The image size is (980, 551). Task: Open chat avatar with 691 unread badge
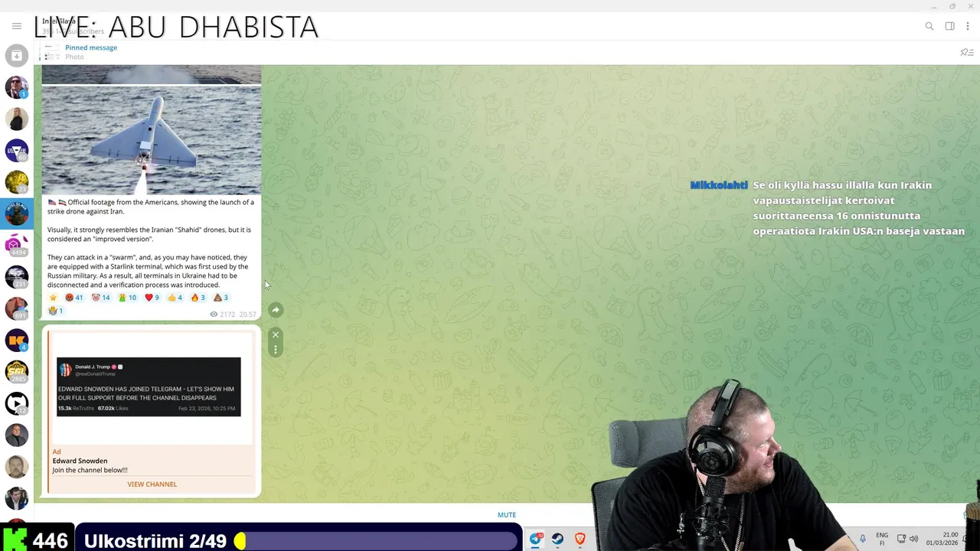click(x=17, y=308)
